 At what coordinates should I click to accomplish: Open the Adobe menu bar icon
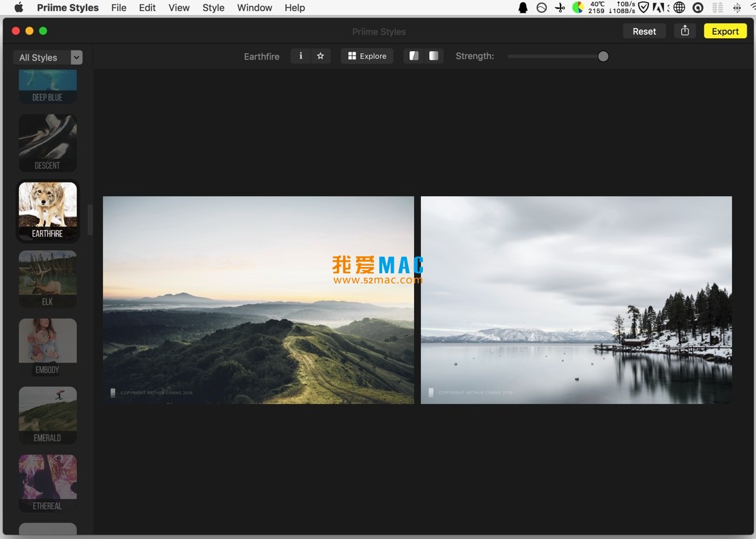click(x=659, y=7)
